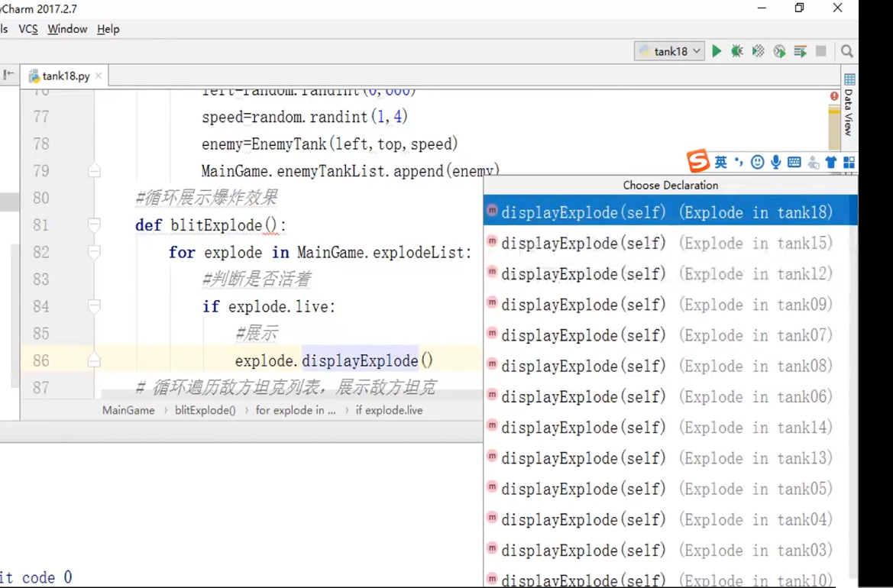
Task: Open the Window menu
Action: [67, 29]
